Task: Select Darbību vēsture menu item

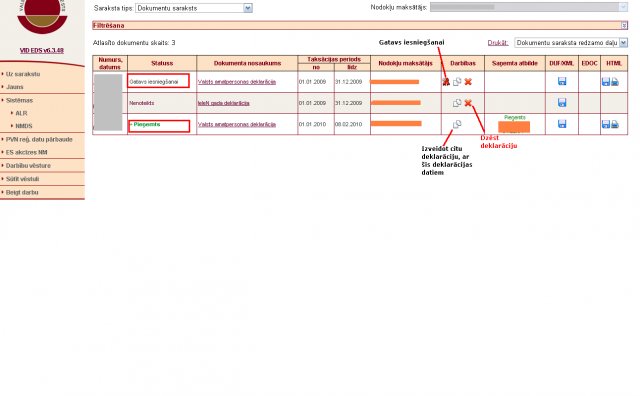Action: [28, 166]
